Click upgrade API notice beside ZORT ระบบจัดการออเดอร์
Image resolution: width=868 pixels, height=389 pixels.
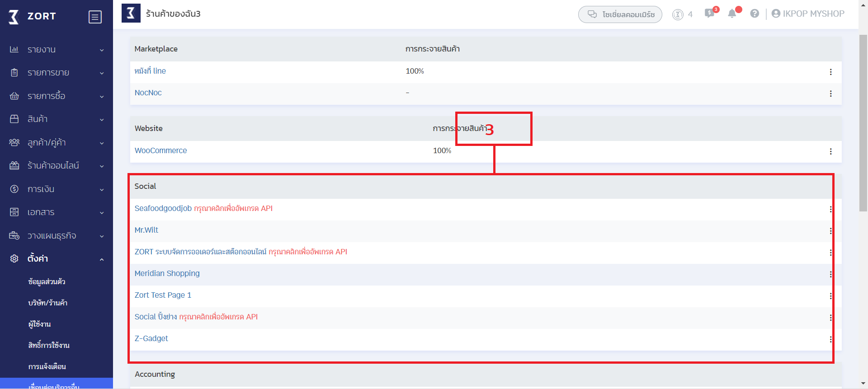coord(308,252)
